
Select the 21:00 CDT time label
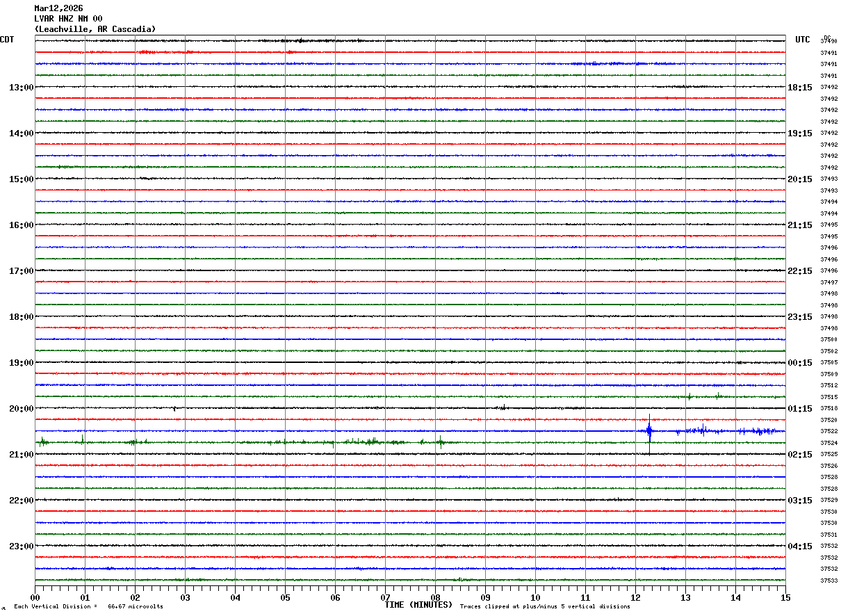21,455
